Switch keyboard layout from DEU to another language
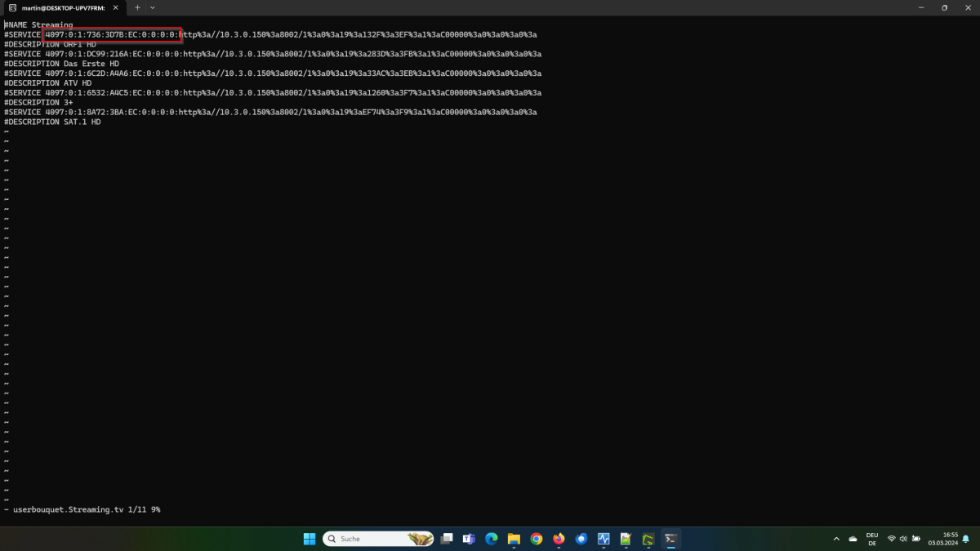The image size is (980, 551). (872, 539)
